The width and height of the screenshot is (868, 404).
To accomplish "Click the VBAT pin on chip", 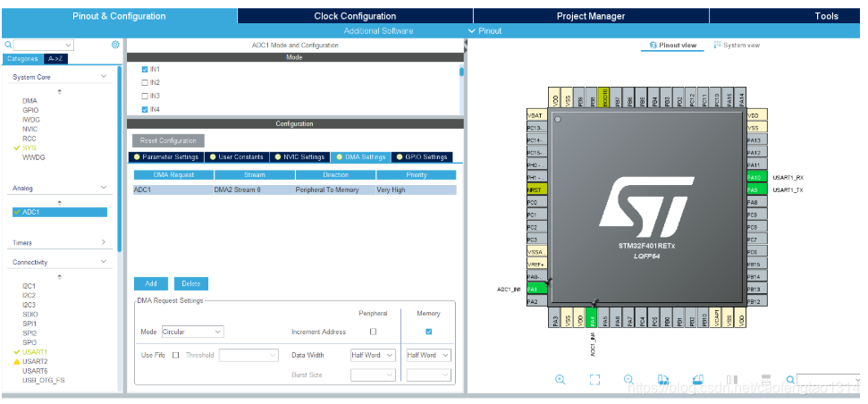I will pos(536,115).
